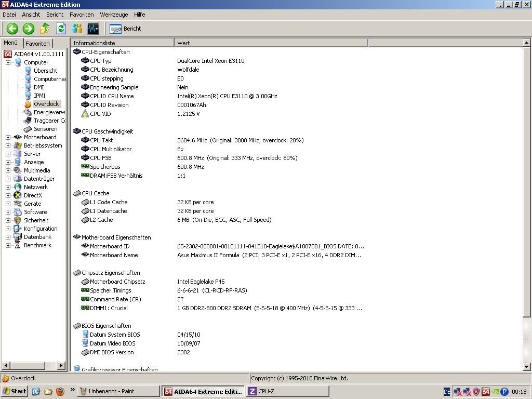
Task: Select the CPU Takt row
Action: (297, 140)
